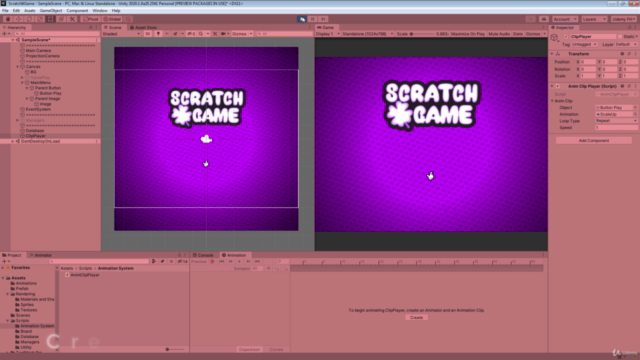Click the Project panel add plus button
Viewport: 640px width, 360px height.
(4, 261)
